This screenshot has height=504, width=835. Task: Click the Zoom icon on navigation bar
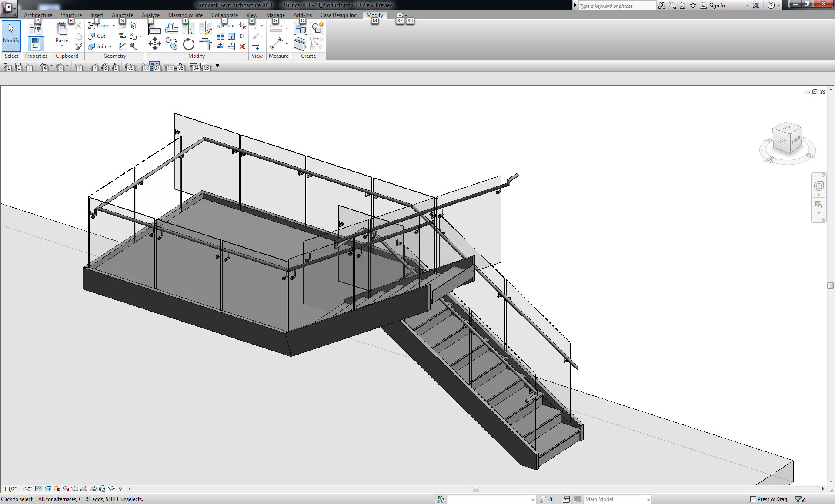[x=819, y=204]
